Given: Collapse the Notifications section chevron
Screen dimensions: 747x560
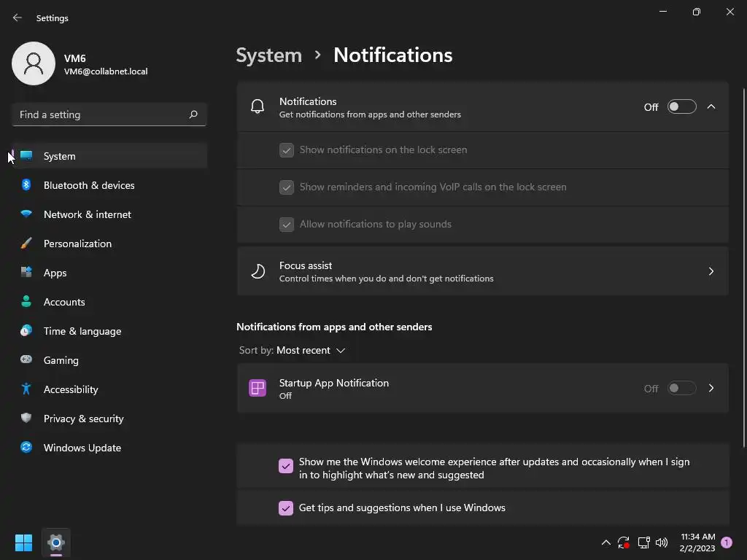Looking at the screenshot, I should tap(711, 107).
